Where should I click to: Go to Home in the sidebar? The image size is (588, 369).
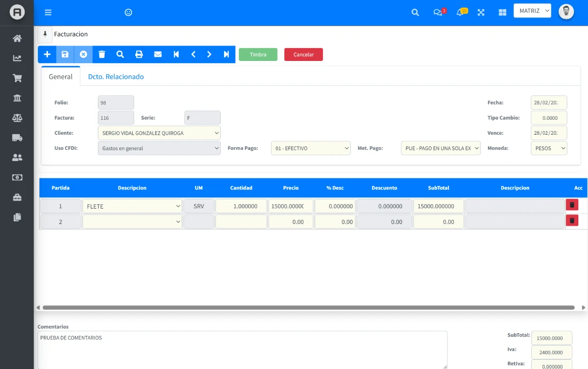pyautogui.click(x=17, y=39)
